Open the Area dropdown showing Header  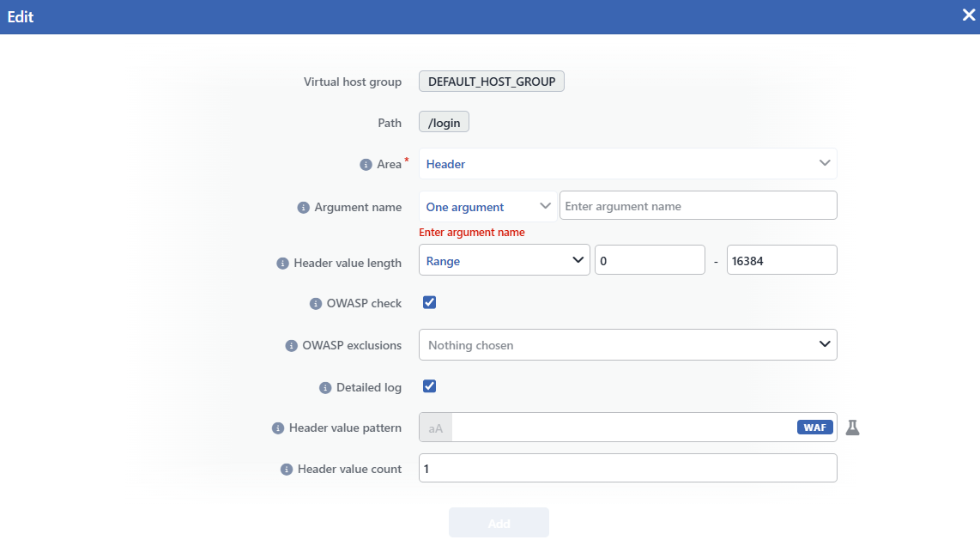click(x=627, y=164)
